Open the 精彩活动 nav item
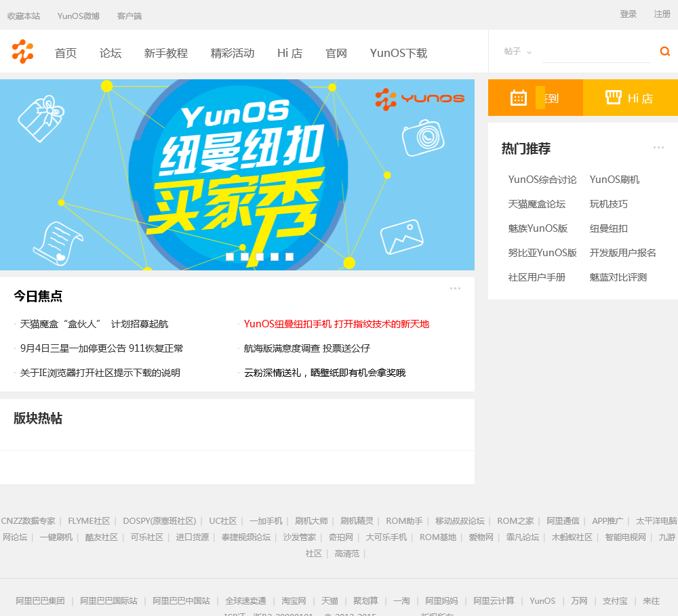The image size is (678, 616). [x=233, y=53]
